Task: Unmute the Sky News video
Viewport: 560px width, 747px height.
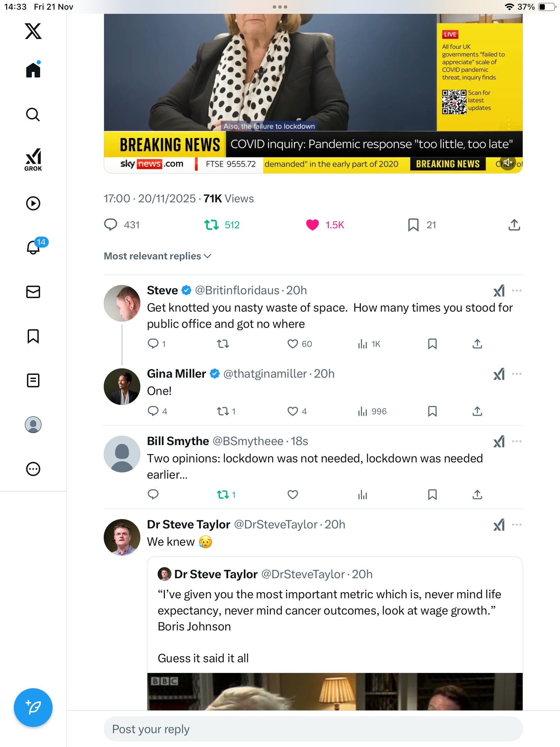Action: coord(507,162)
